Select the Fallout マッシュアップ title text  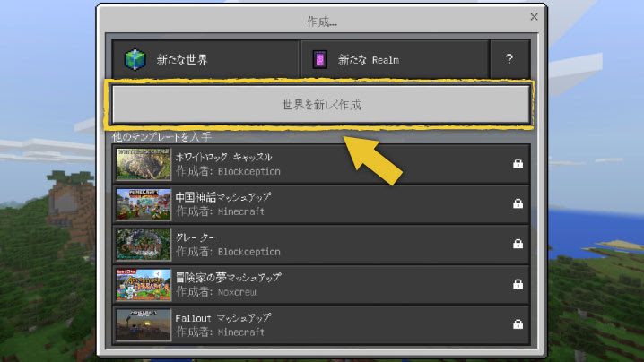pos(223,318)
